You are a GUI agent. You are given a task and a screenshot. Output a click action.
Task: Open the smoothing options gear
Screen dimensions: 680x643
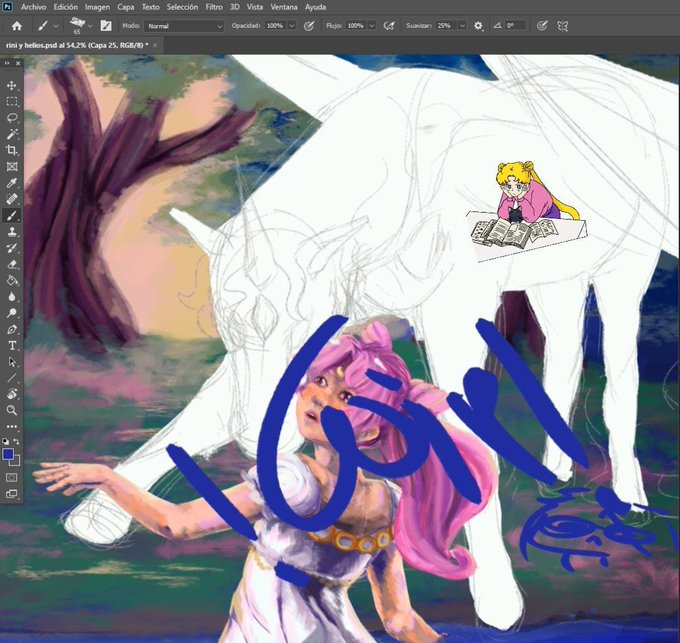[x=478, y=26]
